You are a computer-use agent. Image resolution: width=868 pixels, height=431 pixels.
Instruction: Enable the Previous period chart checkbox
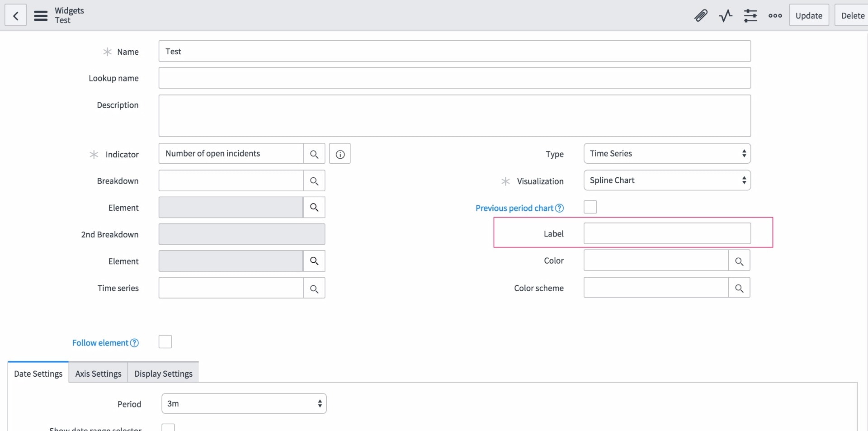coord(590,207)
